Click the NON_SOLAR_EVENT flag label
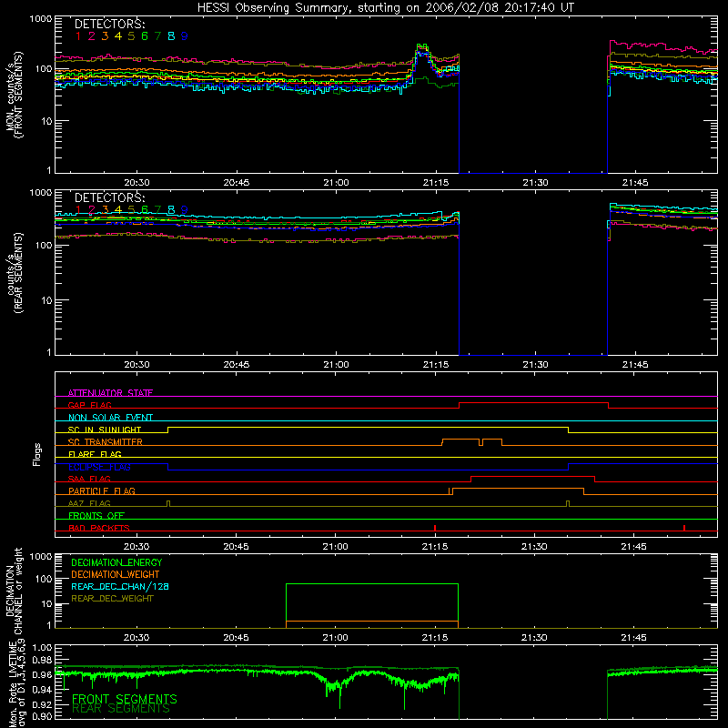This screenshot has height=728, width=728. 110,418
